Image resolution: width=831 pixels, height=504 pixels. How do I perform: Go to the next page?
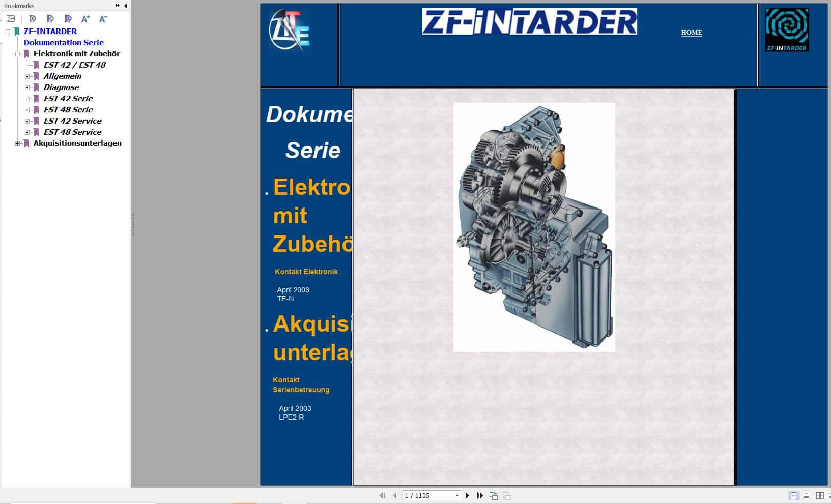(467, 495)
